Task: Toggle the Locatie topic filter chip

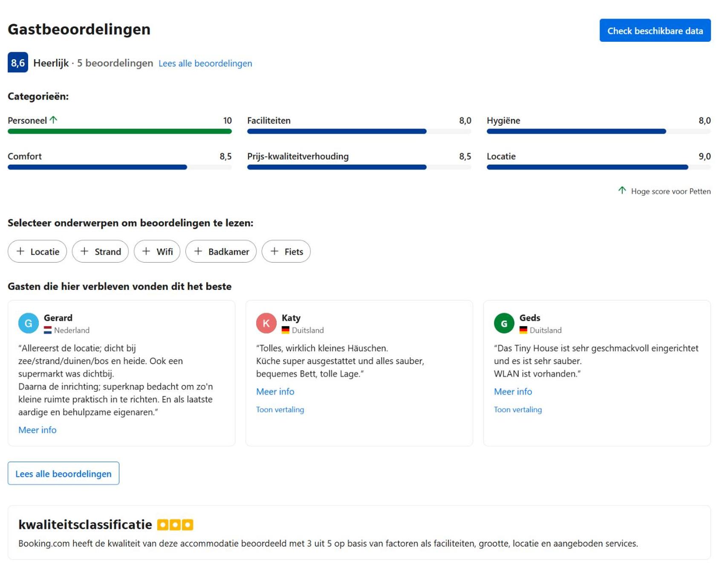Action: point(38,252)
